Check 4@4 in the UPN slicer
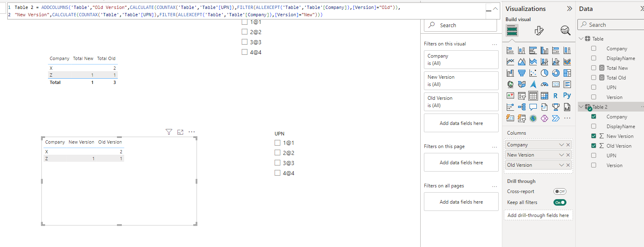Image resolution: width=644 pixels, height=247 pixels. [278, 173]
